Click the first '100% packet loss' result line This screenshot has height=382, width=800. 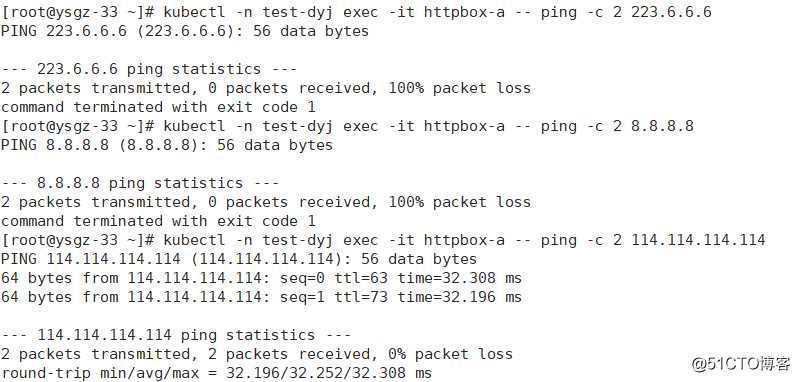(266, 88)
